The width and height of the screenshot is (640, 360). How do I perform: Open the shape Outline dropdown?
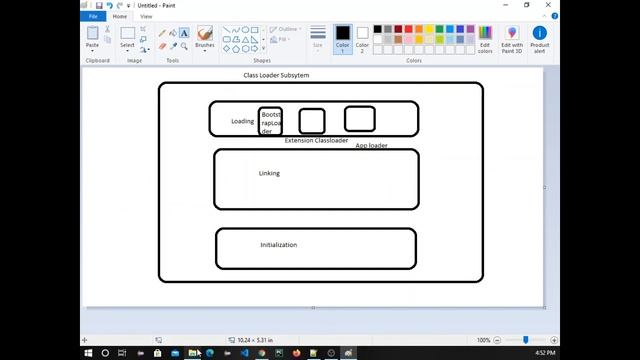tap(285, 29)
